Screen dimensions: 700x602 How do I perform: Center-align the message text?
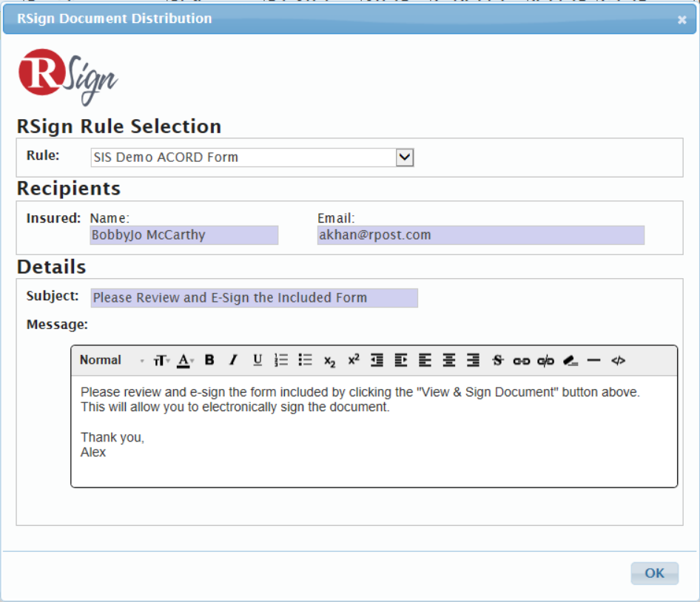pyautogui.click(x=449, y=359)
